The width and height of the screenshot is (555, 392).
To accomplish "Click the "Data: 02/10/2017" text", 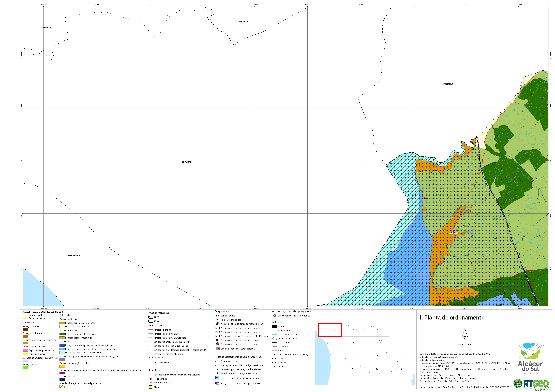I will (x=542, y=390).
